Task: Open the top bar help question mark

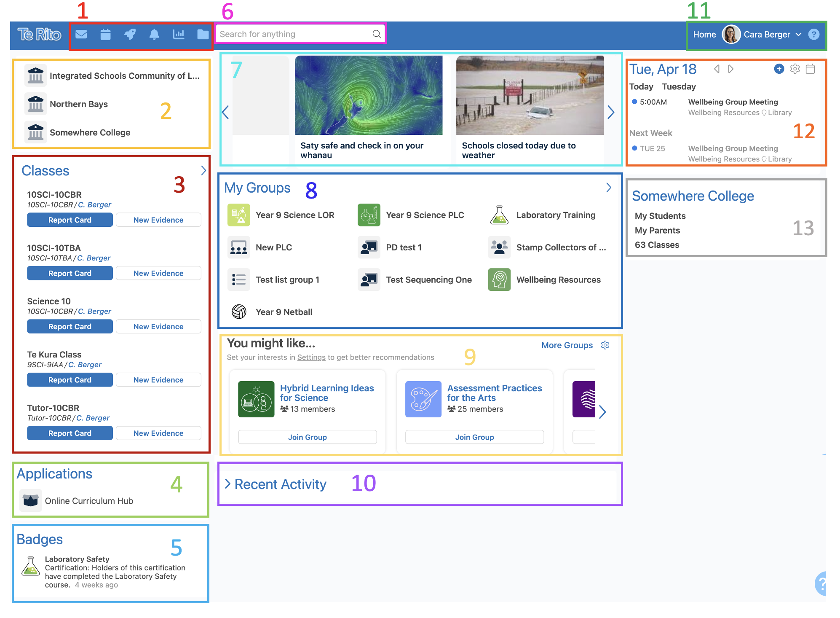Action: (814, 35)
